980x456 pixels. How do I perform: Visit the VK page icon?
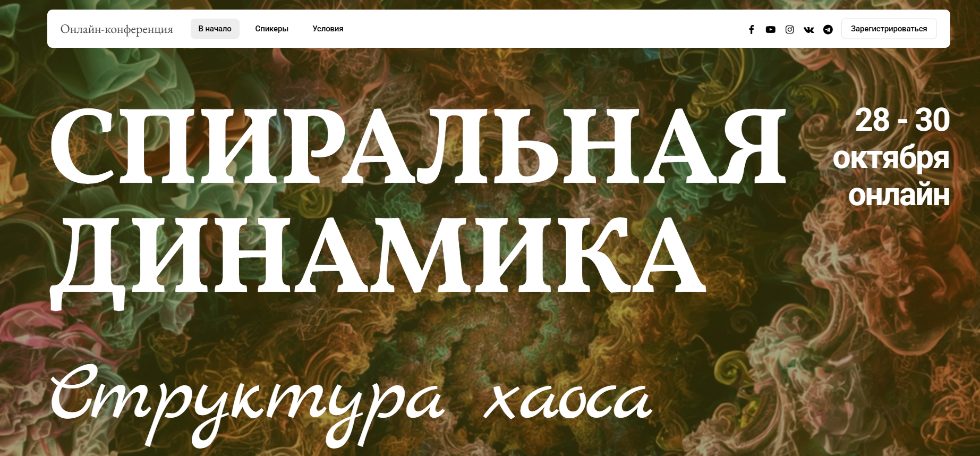(x=808, y=29)
